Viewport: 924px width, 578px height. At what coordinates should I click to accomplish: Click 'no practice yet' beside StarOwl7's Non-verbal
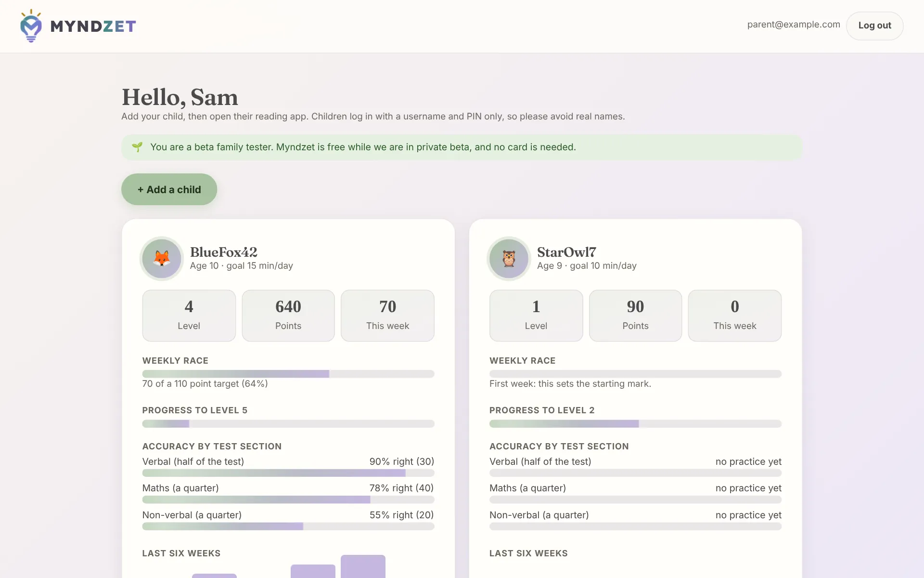coord(748,515)
